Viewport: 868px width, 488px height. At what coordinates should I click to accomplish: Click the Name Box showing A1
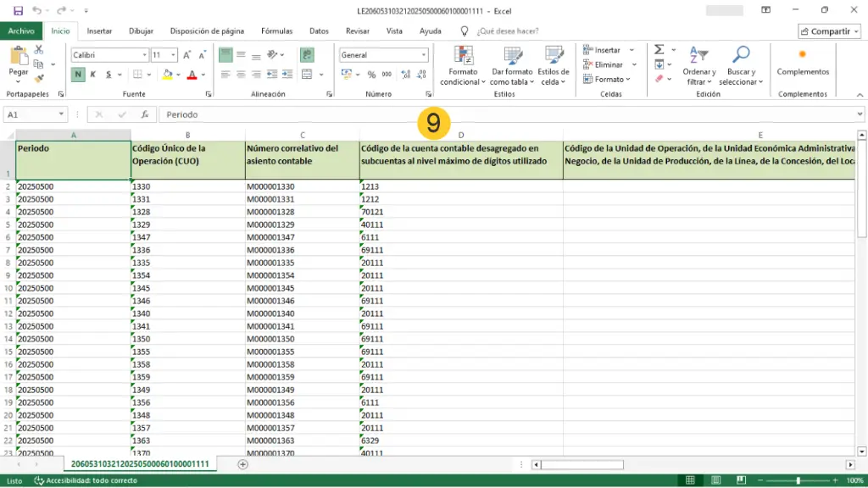(31, 114)
